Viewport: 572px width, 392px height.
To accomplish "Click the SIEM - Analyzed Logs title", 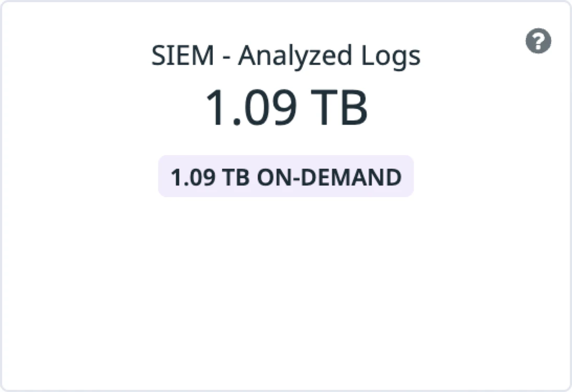I will point(285,55).
